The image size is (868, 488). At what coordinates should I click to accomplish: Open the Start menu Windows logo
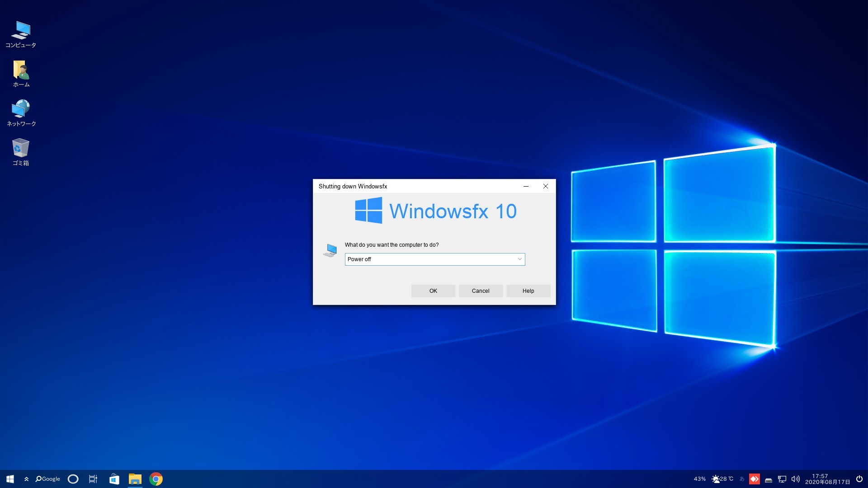(x=10, y=479)
